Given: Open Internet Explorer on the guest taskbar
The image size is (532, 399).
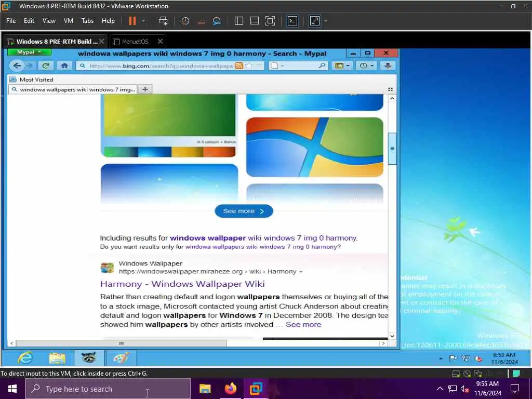Looking at the screenshot, I should click(x=26, y=358).
